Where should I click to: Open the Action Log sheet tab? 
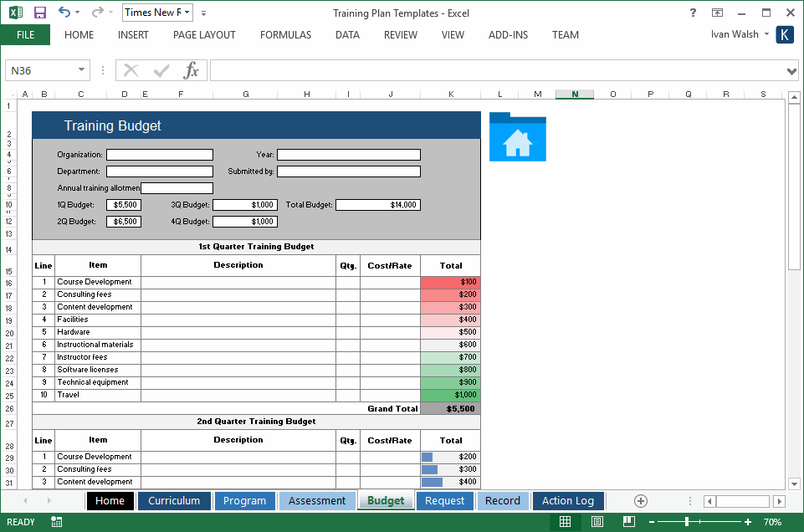(568, 500)
